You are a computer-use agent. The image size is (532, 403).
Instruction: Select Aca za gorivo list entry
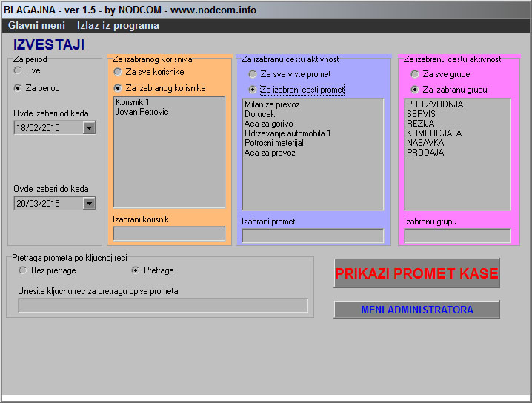point(313,124)
